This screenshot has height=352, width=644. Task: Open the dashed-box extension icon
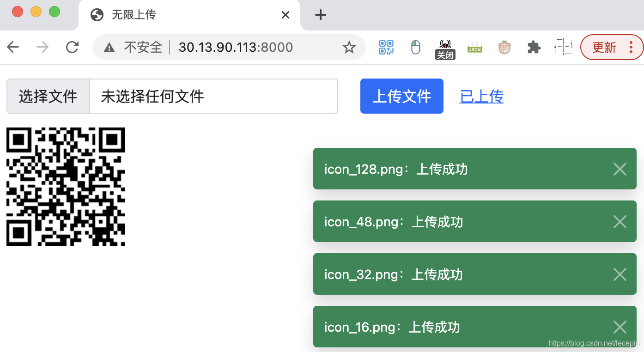pos(563,47)
